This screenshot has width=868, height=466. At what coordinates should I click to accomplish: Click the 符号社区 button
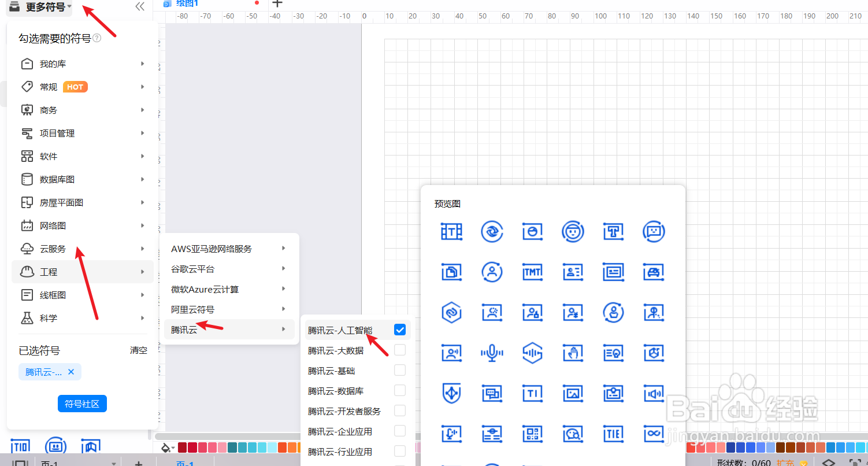point(82,404)
